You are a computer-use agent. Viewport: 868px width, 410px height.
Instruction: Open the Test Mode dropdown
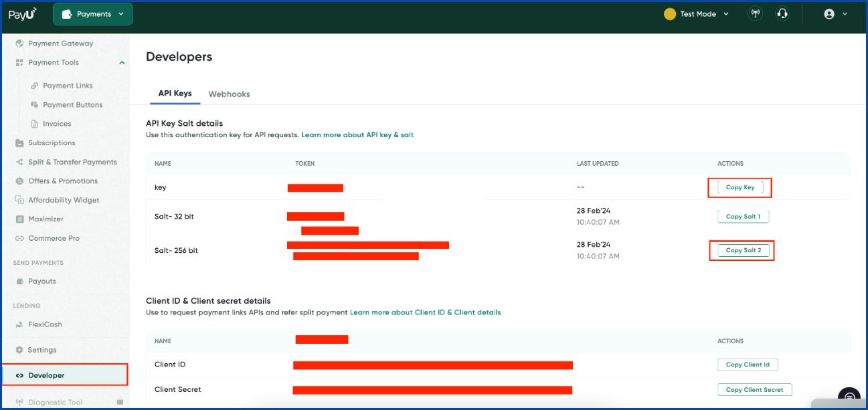click(x=696, y=13)
